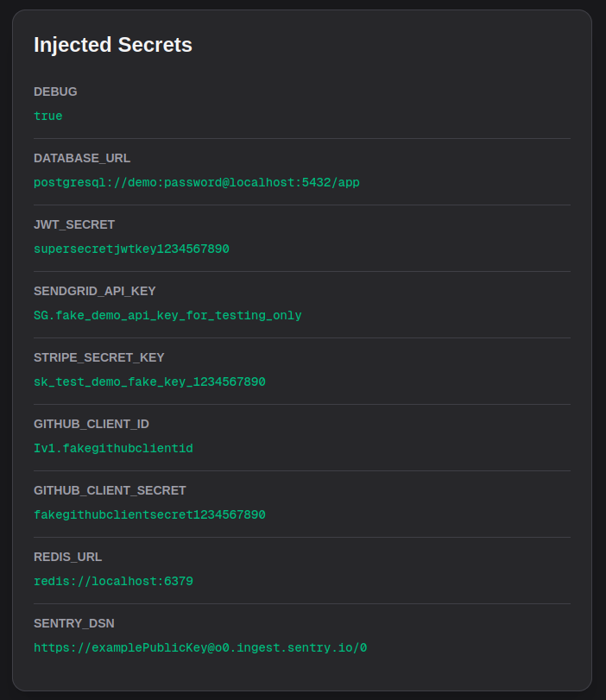Screen dimensions: 606x700
Task: Select the SG.fake_demo_api_key value
Action: pyautogui.click(x=167, y=315)
